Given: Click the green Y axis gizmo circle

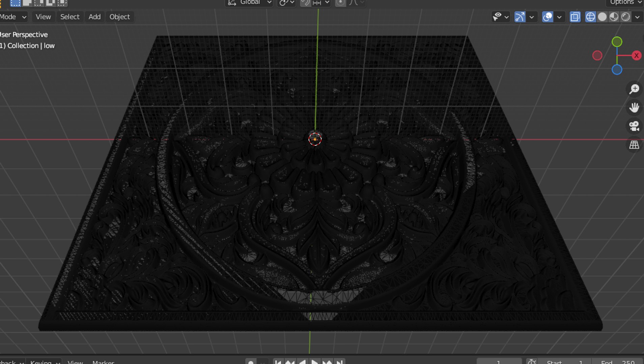Looking at the screenshot, I should point(617,42).
